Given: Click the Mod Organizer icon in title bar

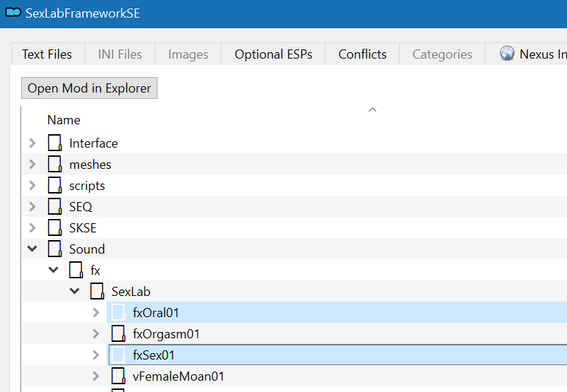Looking at the screenshot, I should (x=13, y=12).
